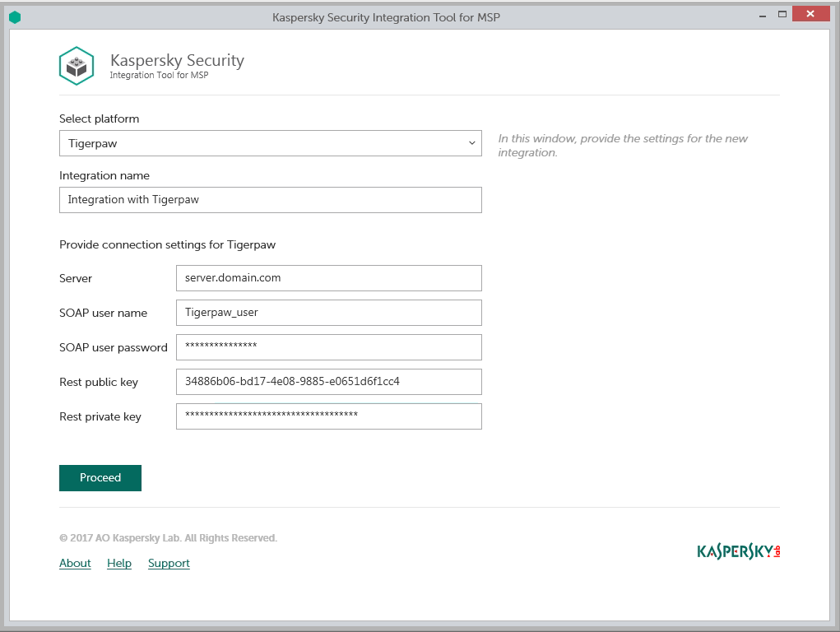Click the SOAP user name field
Viewport: 840px width, 632px height.
pos(328,312)
